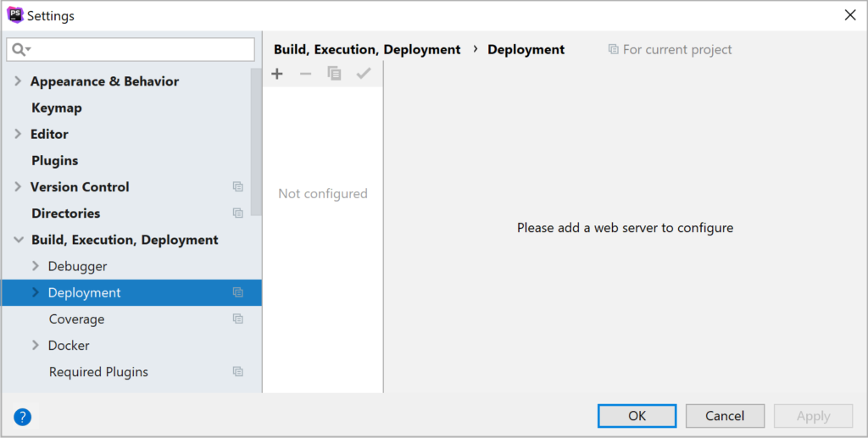This screenshot has height=438, width=868.
Task: Expand the Docker node
Action: coord(36,345)
